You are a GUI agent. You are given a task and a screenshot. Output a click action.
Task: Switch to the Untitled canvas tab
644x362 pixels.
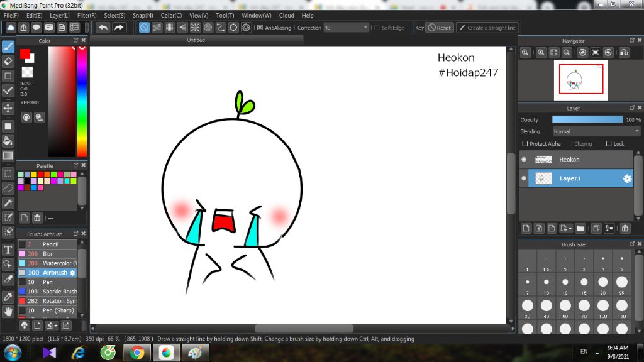click(x=196, y=40)
